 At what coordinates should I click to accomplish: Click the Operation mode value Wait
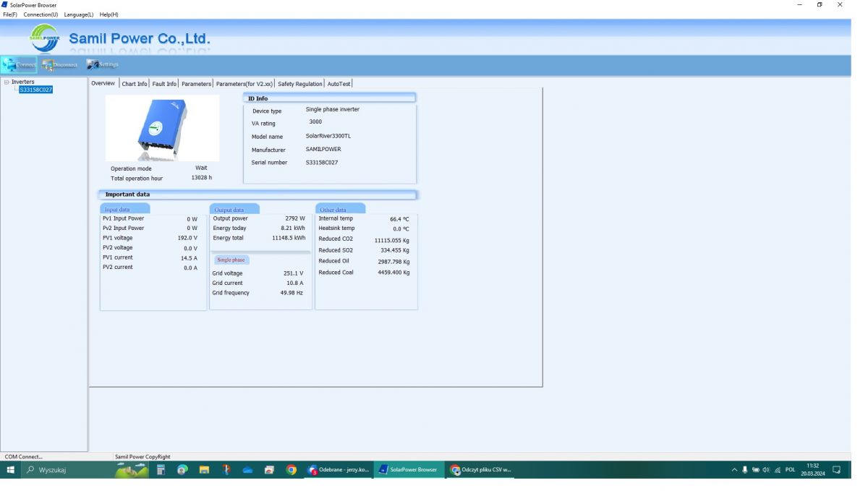[x=201, y=168]
